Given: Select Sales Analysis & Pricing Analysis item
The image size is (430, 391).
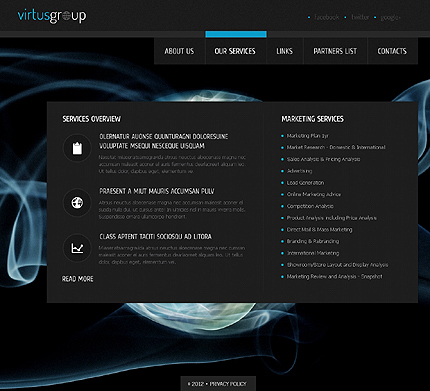Looking at the screenshot, I should pos(323,159).
